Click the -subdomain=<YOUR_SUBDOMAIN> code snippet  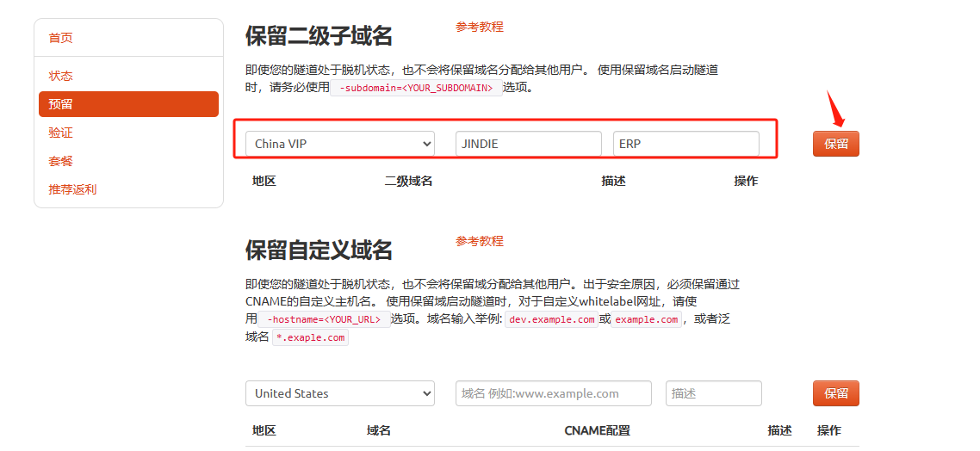[416, 88]
